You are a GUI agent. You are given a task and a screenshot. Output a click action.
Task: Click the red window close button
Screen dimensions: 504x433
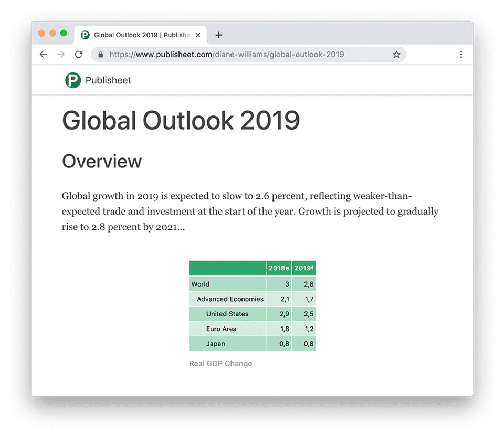pos(42,33)
